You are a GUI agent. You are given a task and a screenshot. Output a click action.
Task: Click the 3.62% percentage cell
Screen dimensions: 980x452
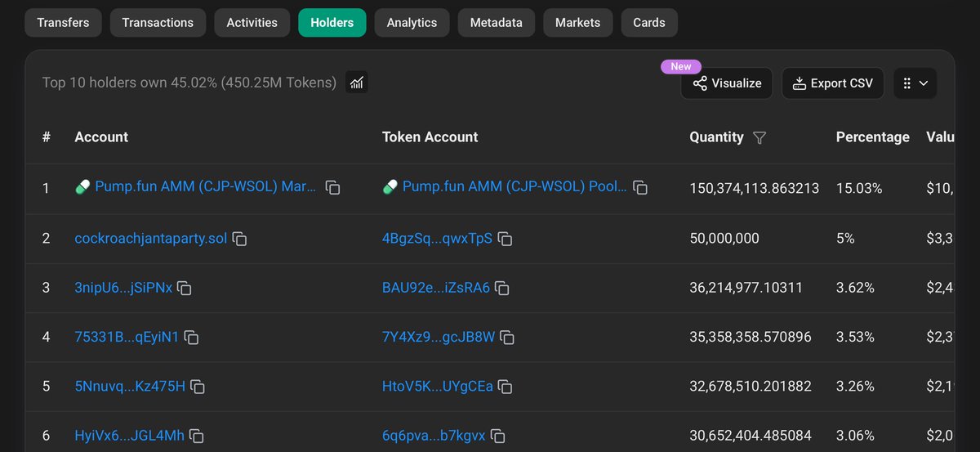coord(855,288)
